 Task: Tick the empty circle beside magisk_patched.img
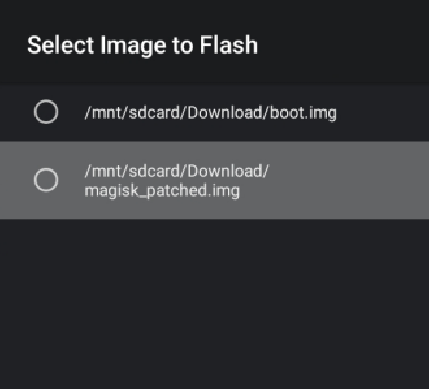click(x=46, y=180)
